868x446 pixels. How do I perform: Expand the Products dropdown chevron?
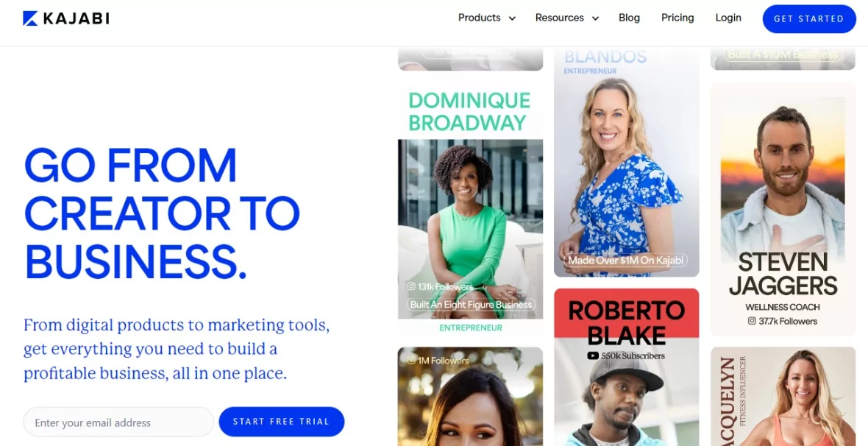pyautogui.click(x=512, y=18)
